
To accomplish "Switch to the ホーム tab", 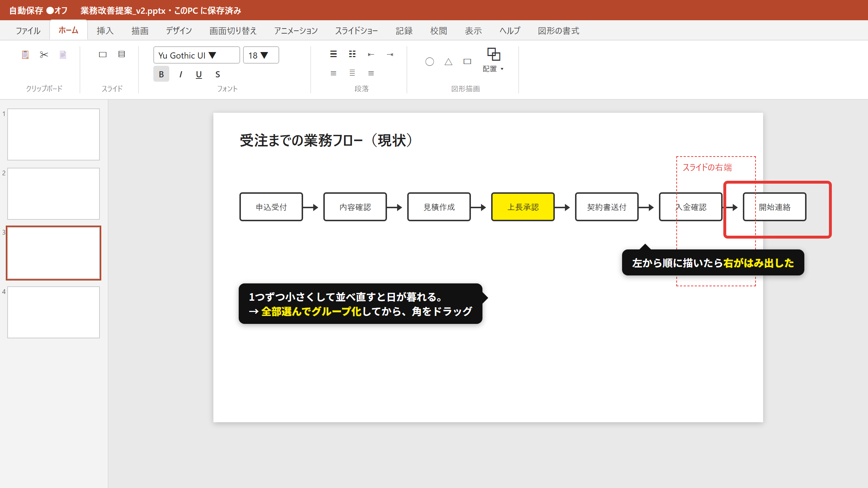I will (x=68, y=30).
